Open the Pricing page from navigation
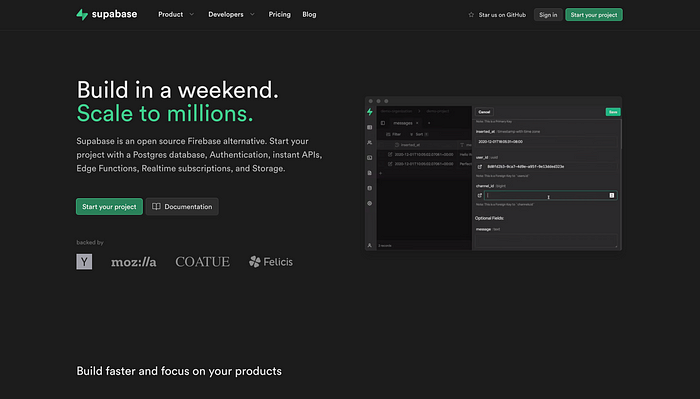700x399 pixels. (279, 14)
